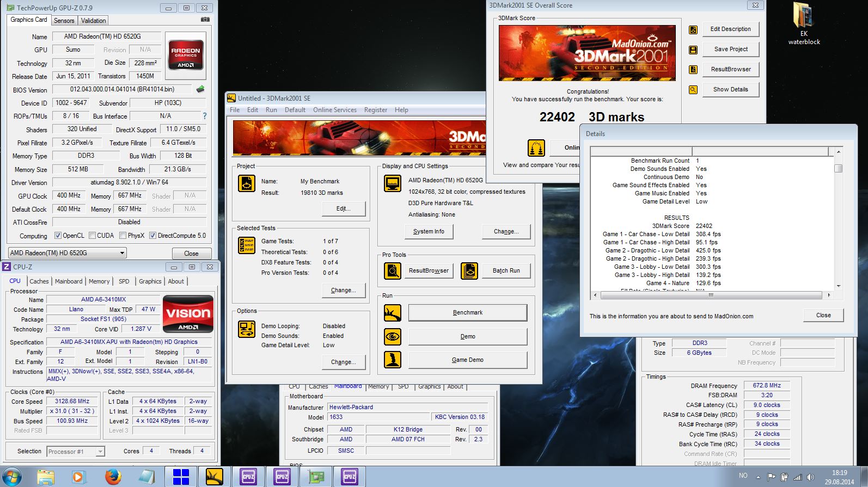The height and width of the screenshot is (487, 868).
Task: Click the Project icon in 3DMark2001
Action: [x=247, y=183]
